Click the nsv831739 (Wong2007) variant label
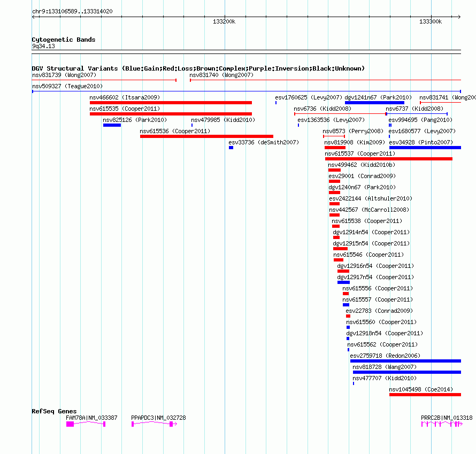Viewport: 476px width, 454px height. (x=64, y=75)
